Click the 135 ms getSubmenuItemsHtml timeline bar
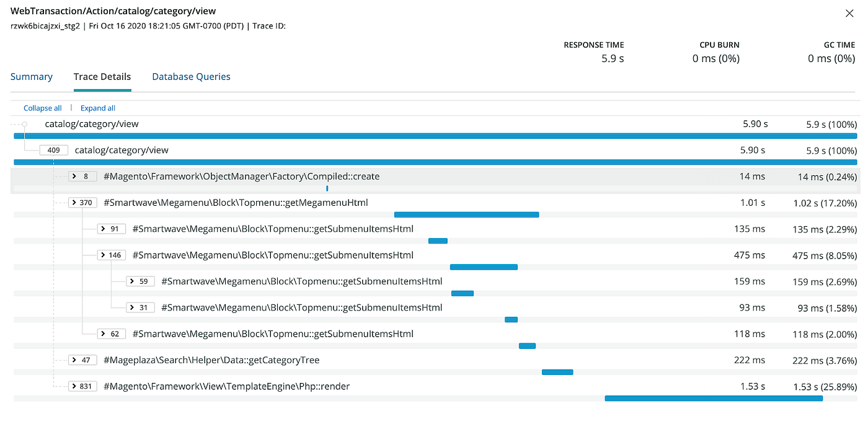The height and width of the screenshot is (432, 868). click(438, 240)
